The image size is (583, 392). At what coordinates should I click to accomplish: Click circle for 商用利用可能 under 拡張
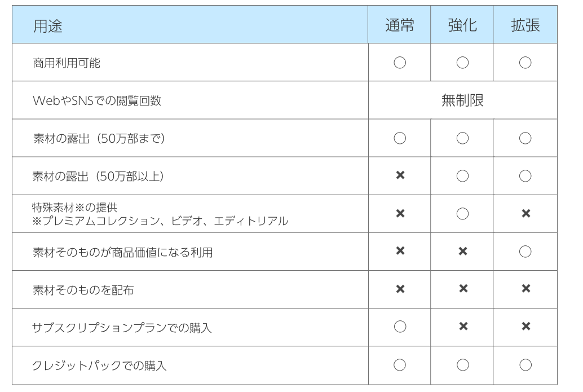pyautogui.click(x=525, y=63)
